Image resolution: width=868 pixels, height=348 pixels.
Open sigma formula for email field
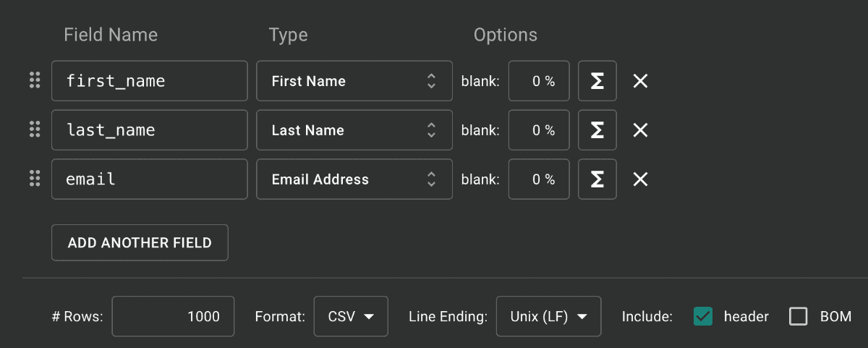pos(597,179)
